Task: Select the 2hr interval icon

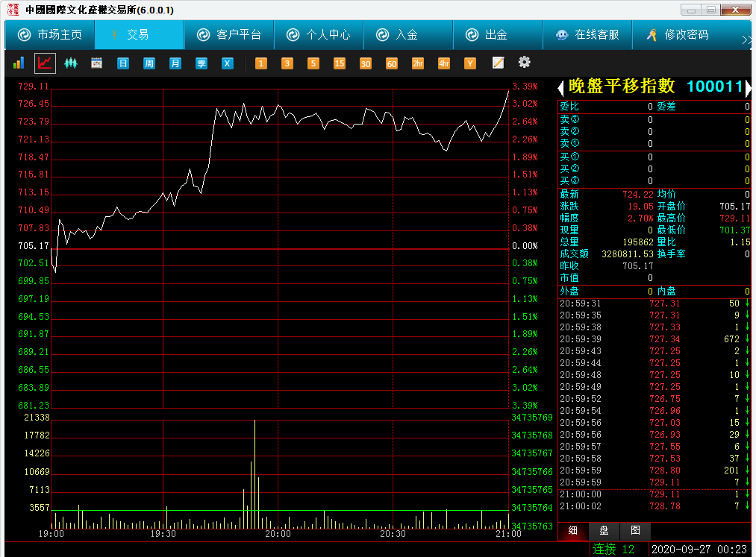Action: (417, 63)
